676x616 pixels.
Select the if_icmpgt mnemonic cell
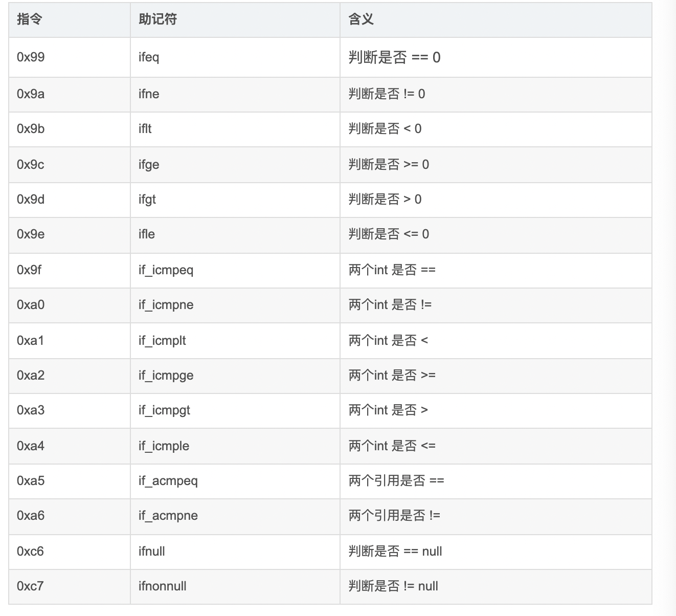click(235, 411)
